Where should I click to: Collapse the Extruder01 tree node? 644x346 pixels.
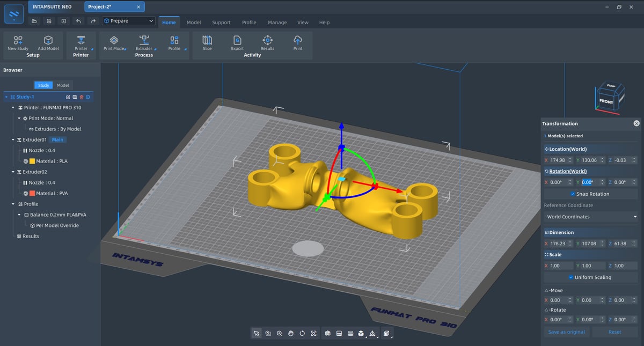pyautogui.click(x=13, y=140)
